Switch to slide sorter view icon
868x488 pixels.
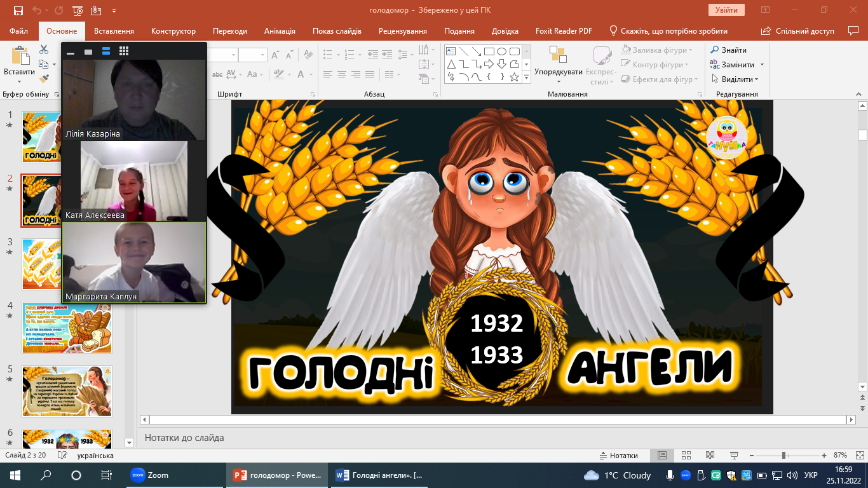click(x=686, y=456)
